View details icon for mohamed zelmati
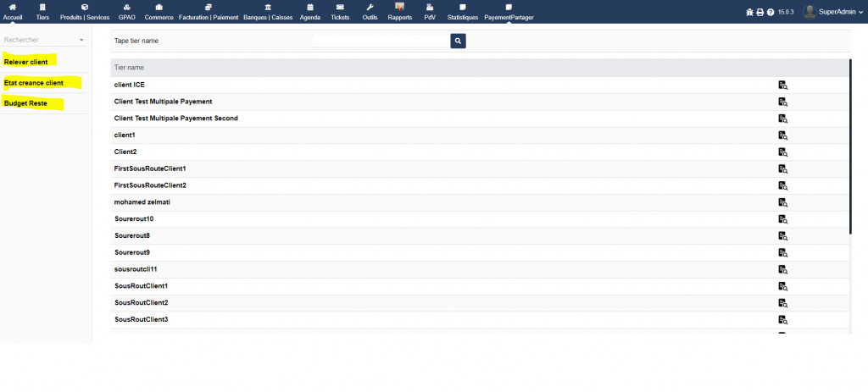Screen dimensions: 868x392 782,202
